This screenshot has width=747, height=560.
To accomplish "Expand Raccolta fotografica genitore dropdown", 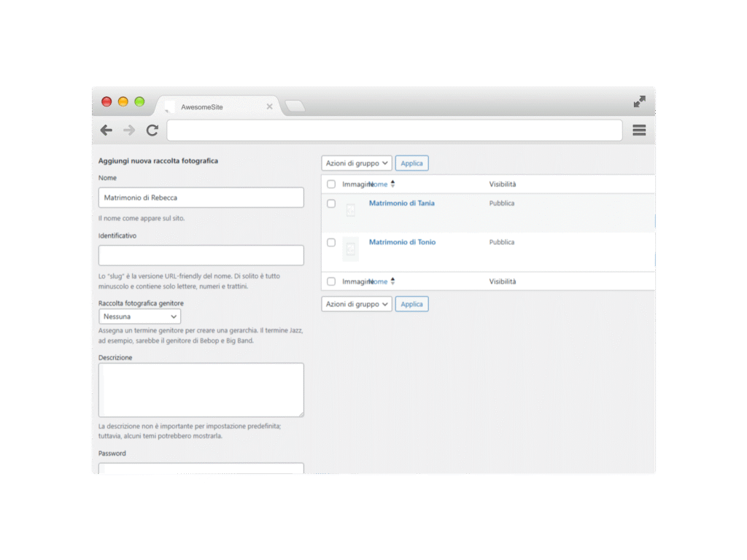I will coord(140,316).
